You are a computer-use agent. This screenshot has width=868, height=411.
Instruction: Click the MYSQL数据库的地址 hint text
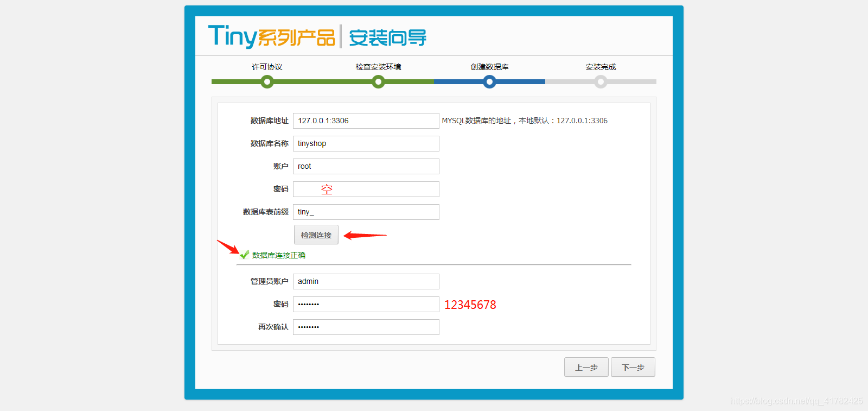(x=525, y=121)
